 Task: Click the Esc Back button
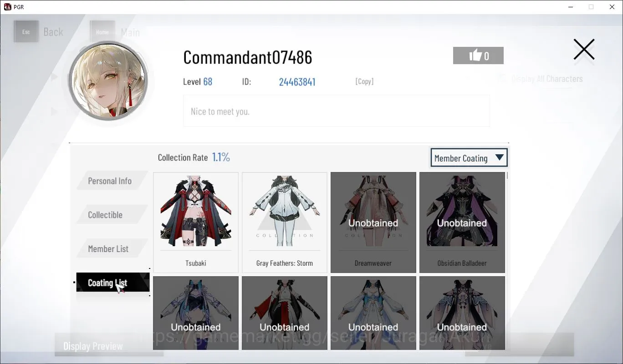coord(39,32)
